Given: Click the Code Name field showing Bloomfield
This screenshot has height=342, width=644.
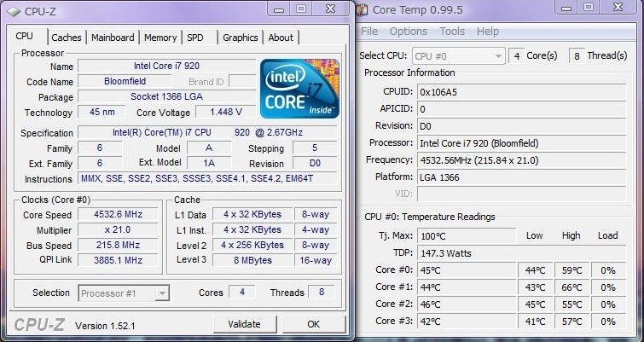Looking at the screenshot, I should click(125, 81).
